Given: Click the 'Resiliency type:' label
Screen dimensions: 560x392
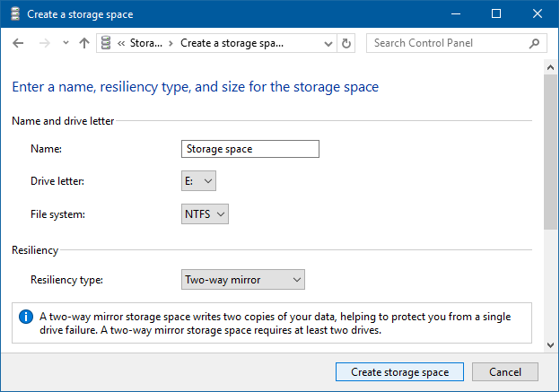Looking at the screenshot, I should click(66, 280).
